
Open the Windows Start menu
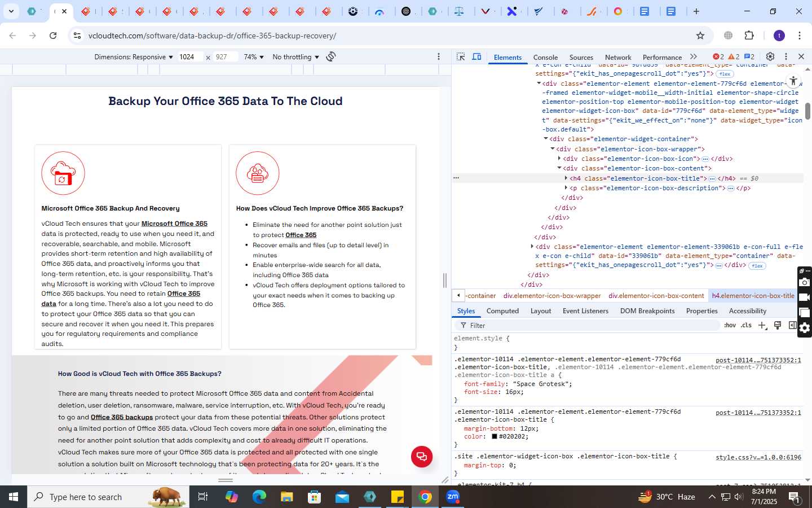pyautogui.click(x=14, y=497)
